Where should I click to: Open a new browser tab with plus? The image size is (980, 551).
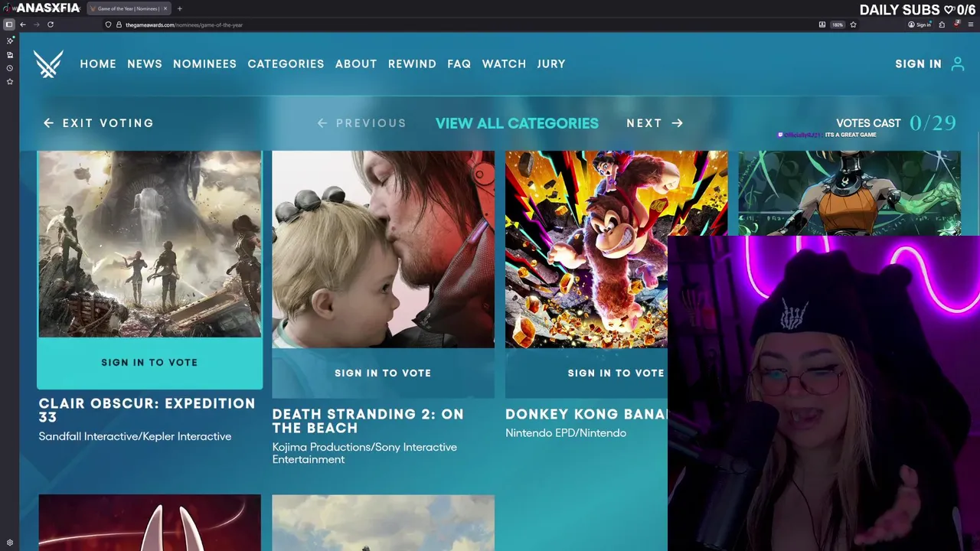click(x=179, y=8)
